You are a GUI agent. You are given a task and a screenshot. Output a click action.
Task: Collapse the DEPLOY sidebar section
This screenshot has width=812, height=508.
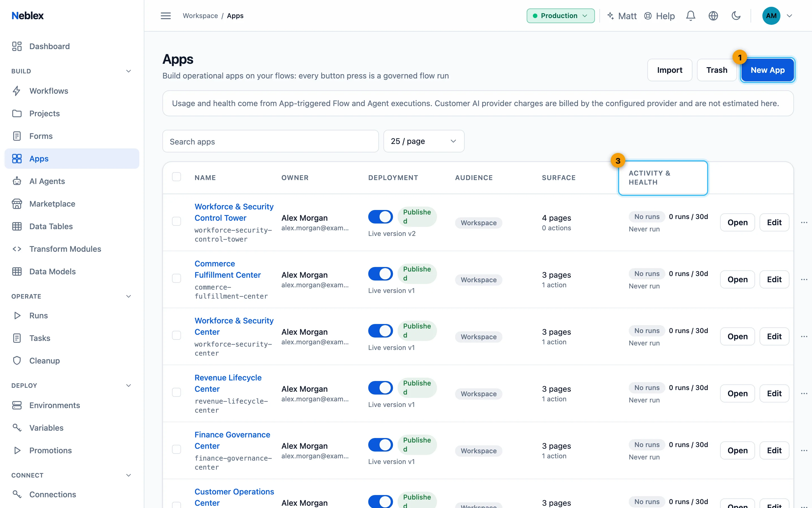tap(129, 386)
